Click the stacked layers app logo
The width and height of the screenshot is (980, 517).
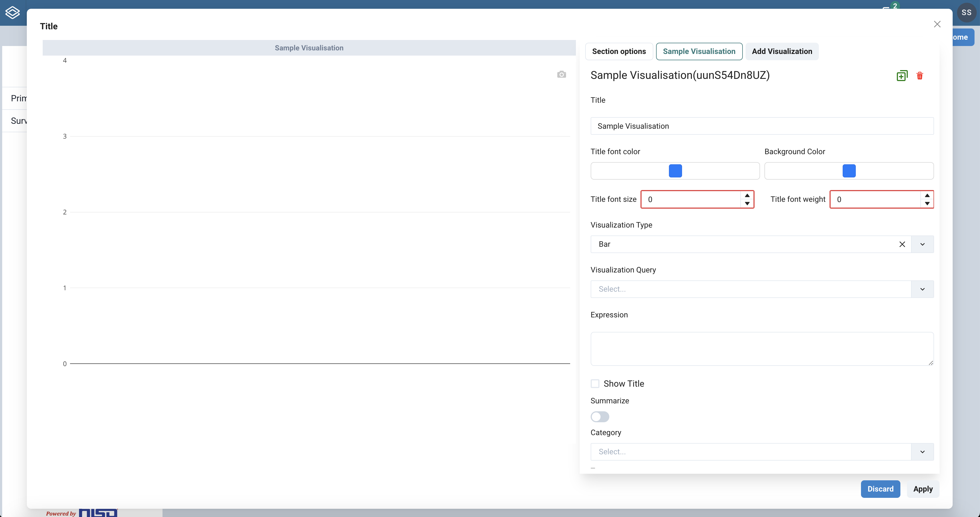12,13
